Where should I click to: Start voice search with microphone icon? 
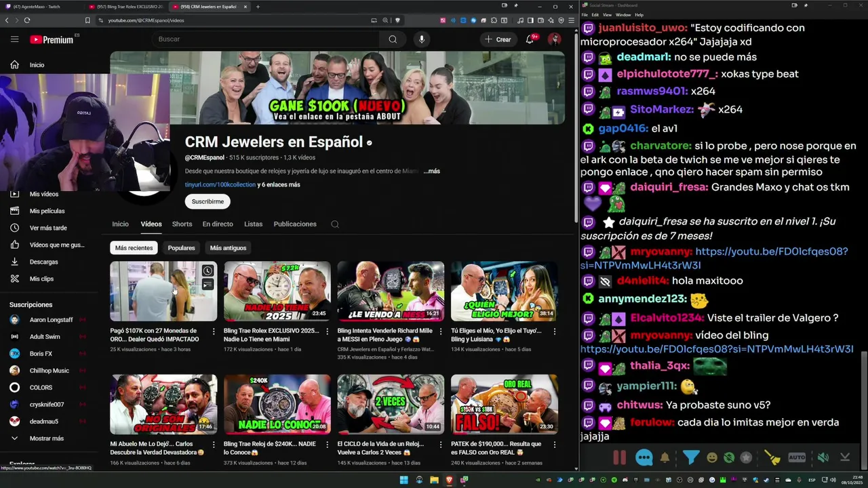coord(422,39)
